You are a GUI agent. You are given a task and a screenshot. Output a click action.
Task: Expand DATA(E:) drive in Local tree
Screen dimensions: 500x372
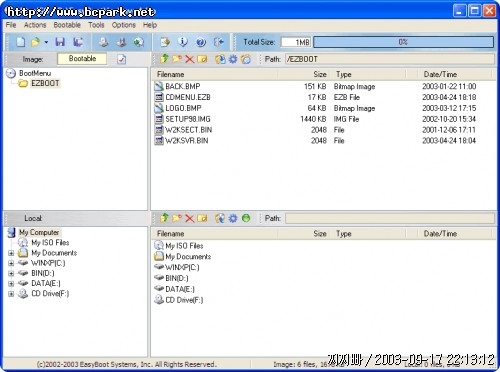[11, 284]
